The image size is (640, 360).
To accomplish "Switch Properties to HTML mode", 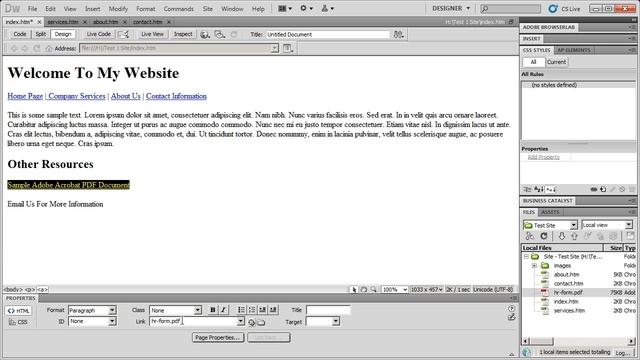I will tap(19, 311).
